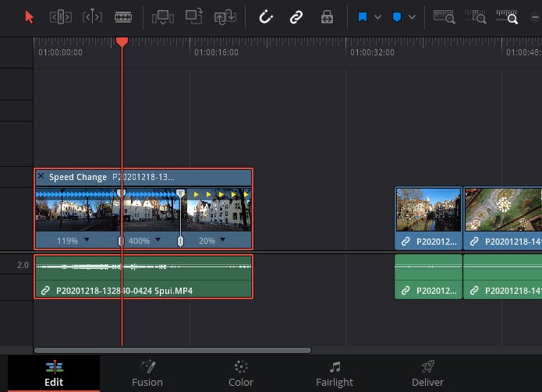This screenshot has height=392, width=542.
Task: Open the Color page tab
Action: tap(241, 373)
